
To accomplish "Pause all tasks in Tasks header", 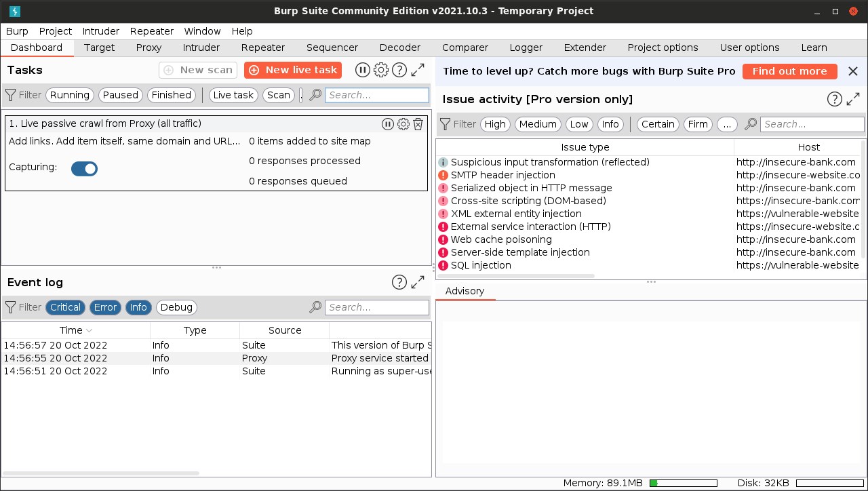I will 363,70.
